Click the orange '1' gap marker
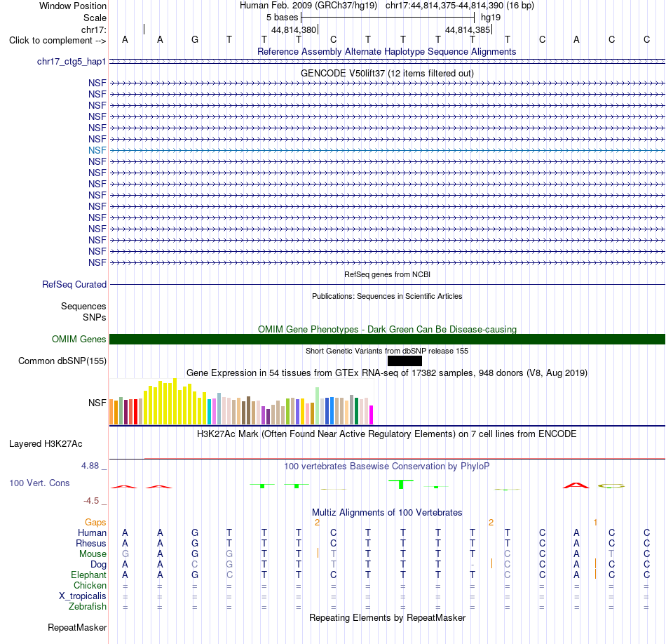This screenshot has width=666, height=644. click(x=595, y=523)
